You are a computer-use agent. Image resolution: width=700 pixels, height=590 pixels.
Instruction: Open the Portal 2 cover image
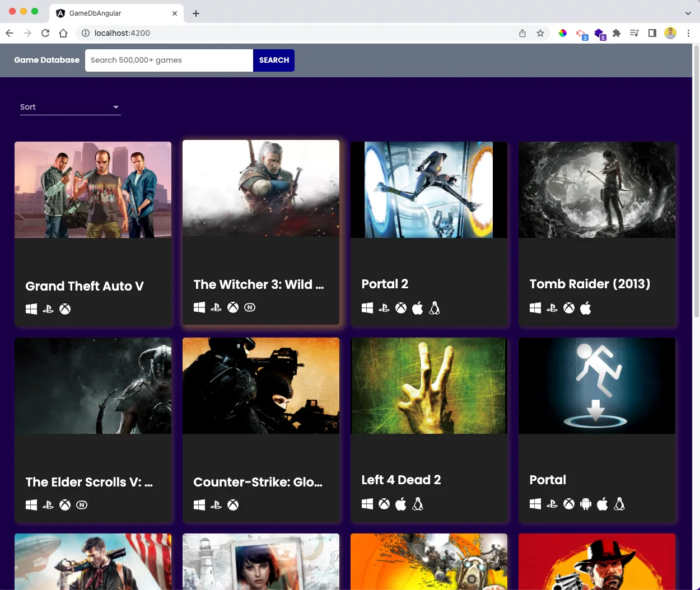click(429, 190)
